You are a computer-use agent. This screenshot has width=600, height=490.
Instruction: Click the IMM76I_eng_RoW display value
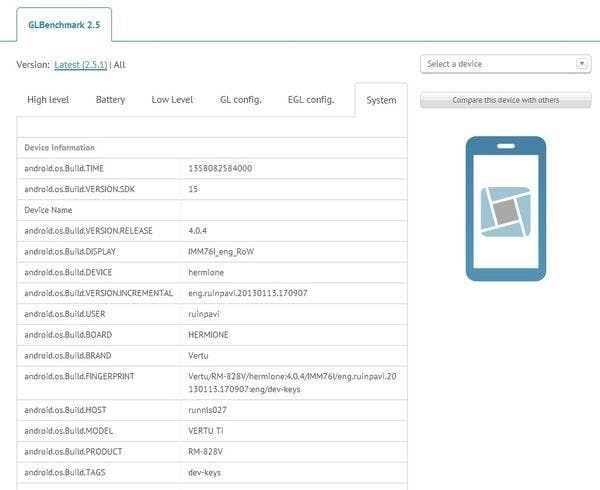pos(222,251)
